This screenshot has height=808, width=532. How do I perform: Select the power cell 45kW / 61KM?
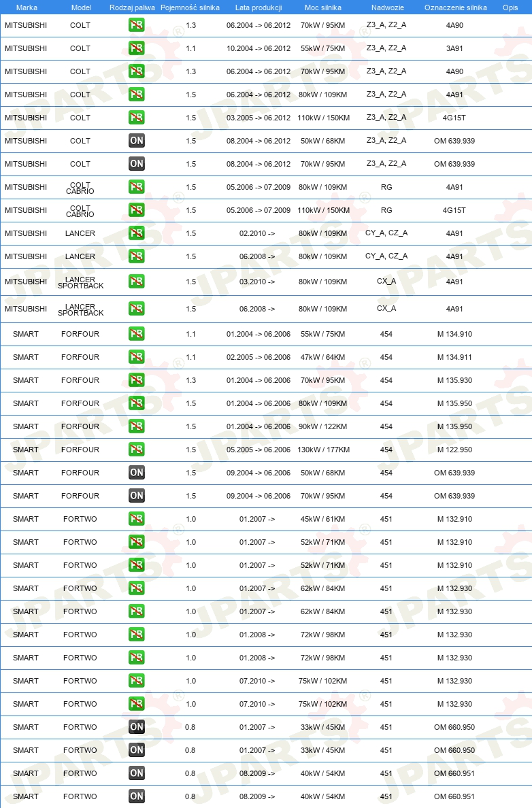click(322, 519)
